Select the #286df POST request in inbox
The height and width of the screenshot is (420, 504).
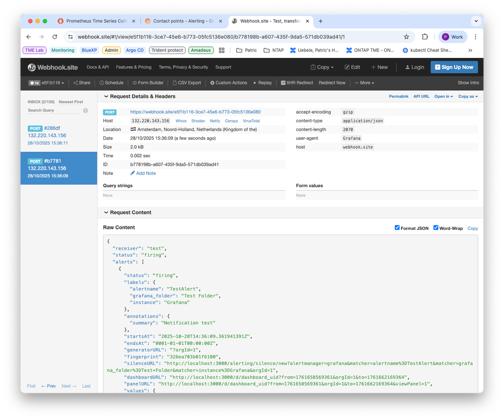59,136
